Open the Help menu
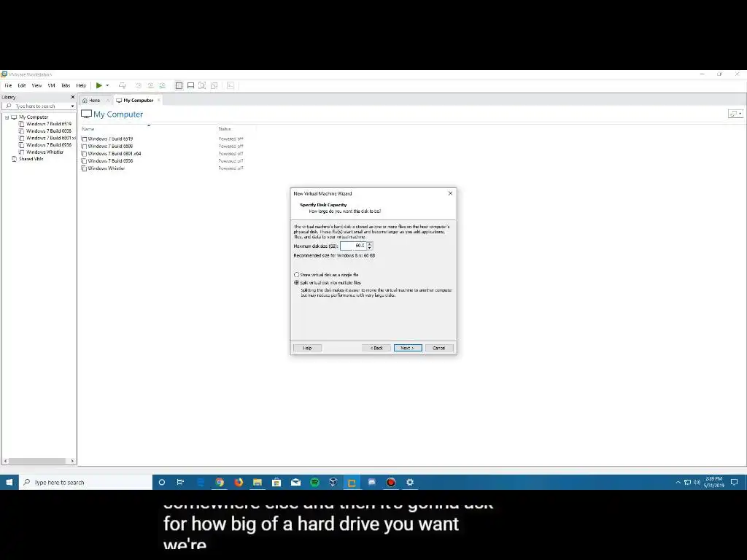The image size is (747, 560). (x=81, y=86)
